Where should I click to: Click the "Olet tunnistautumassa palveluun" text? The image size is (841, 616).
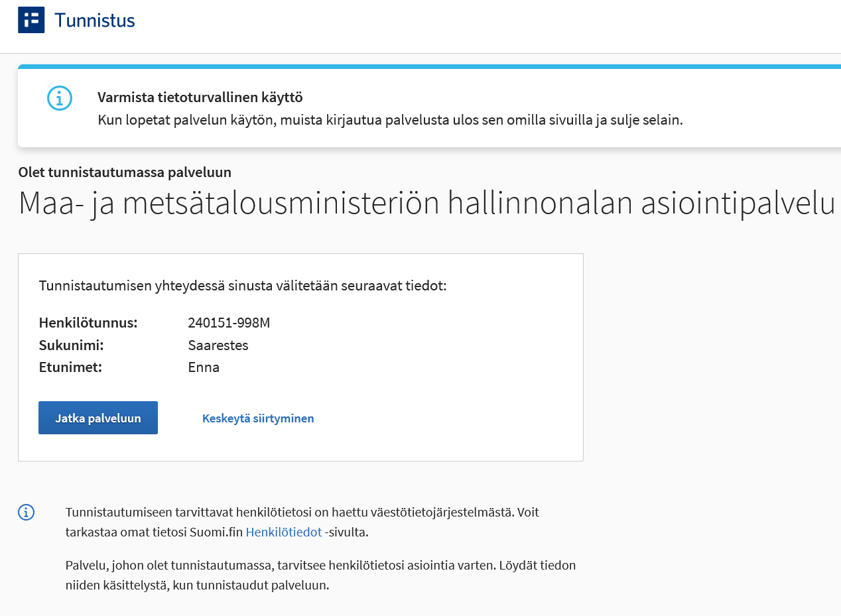point(123,172)
